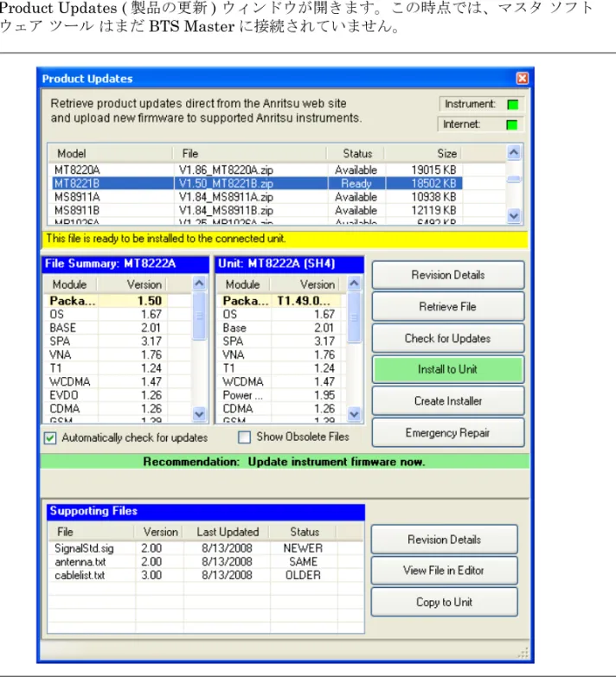The image size is (616, 677).
Task: Select cablelist.txt in Supporting Files
Action: [x=206, y=576]
